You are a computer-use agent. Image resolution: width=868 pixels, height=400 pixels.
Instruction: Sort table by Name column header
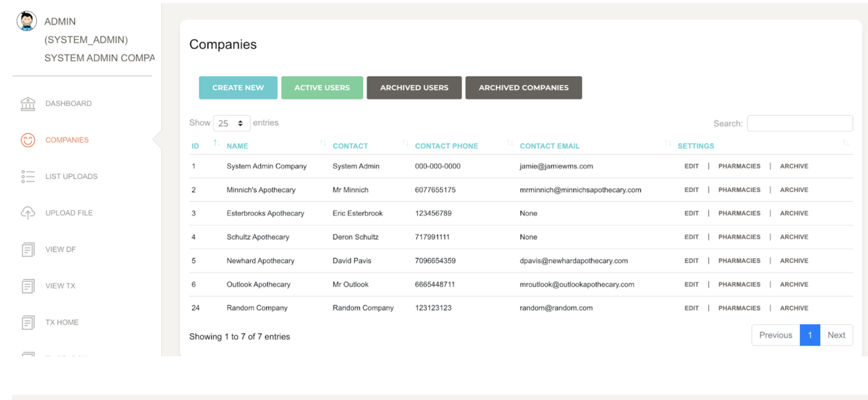tap(237, 146)
